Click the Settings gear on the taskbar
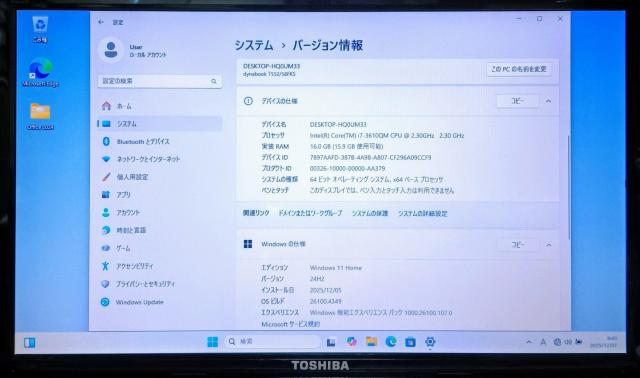Image resolution: width=640 pixels, height=378 pixels. (x=430, y=342)
